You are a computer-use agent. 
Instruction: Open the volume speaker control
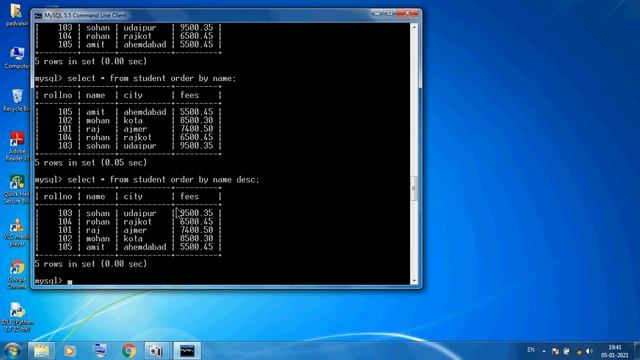tap(589, 351)
